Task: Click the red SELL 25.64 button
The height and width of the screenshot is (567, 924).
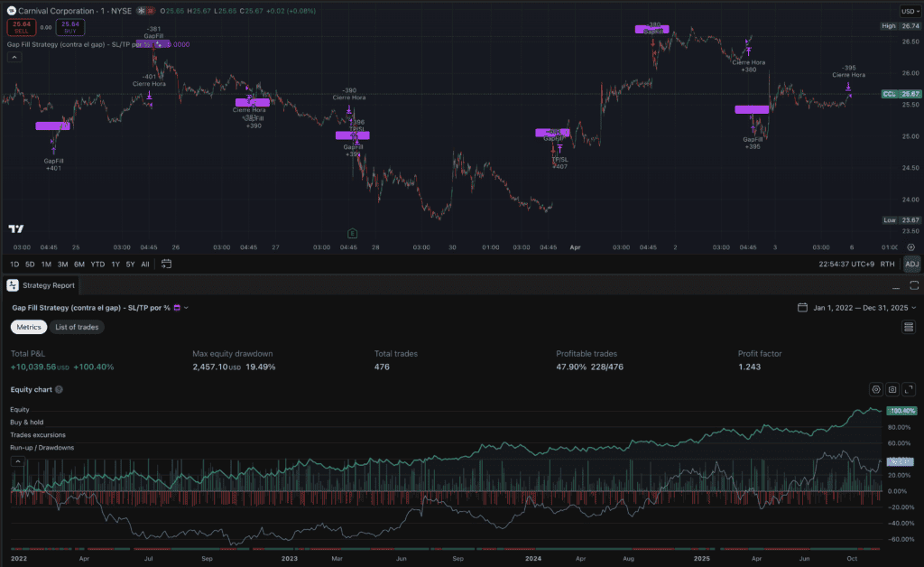Action: pyautogui.click(x=22, y=27)
